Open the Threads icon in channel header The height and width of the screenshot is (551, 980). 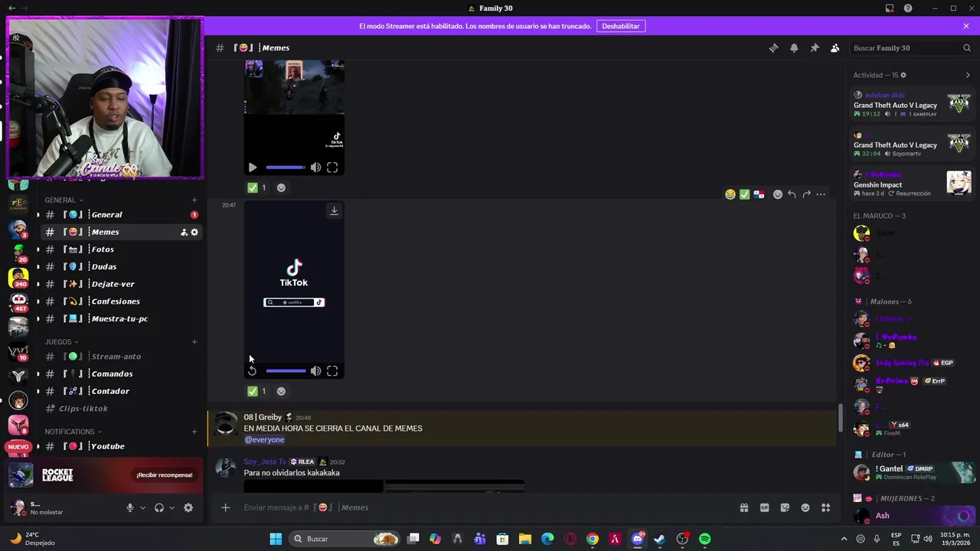pos(773,47)
